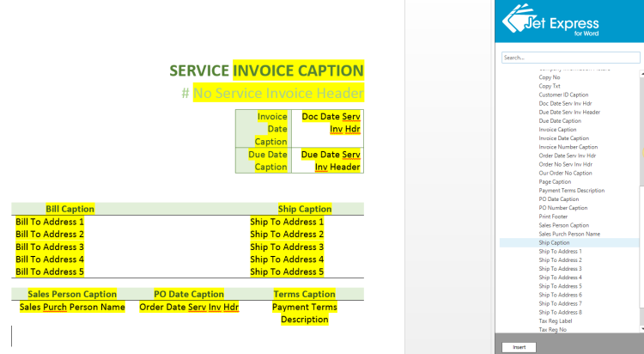This screenshot has height=354, width=644.
Task: Click Payment Terms Description document field
Action: [304, 314]
